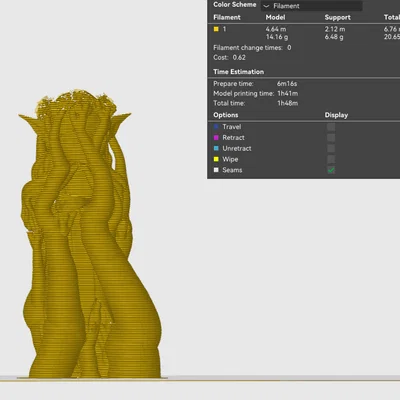Click the support weight value 6.48 g
Image resolution: width=400 pixels, height=400 pixels.
tap(334, 37)
